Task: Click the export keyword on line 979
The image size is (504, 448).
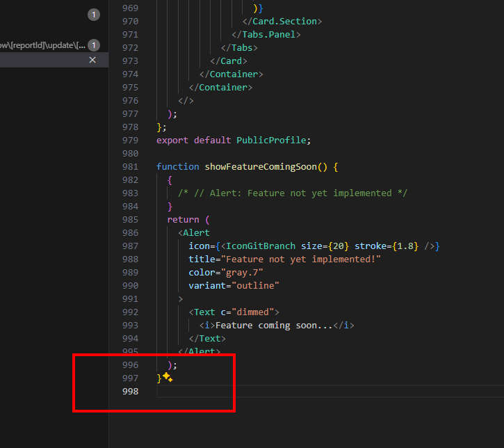Action: pyautogui.click(x=172, y=141)
